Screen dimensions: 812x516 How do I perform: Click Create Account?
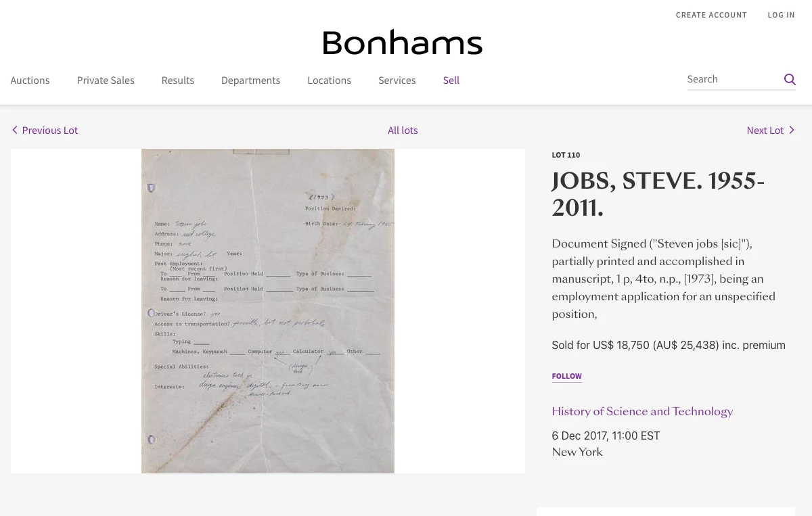point(711,15)
